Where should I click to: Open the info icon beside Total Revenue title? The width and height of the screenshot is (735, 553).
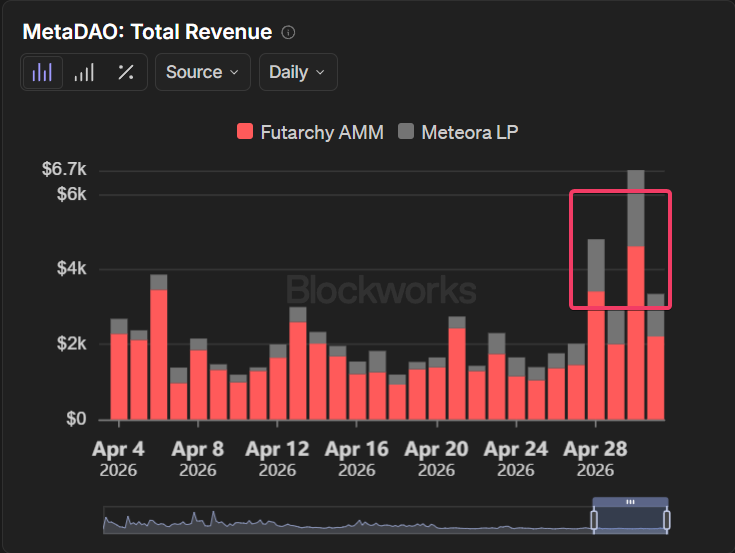coord(288,32)
